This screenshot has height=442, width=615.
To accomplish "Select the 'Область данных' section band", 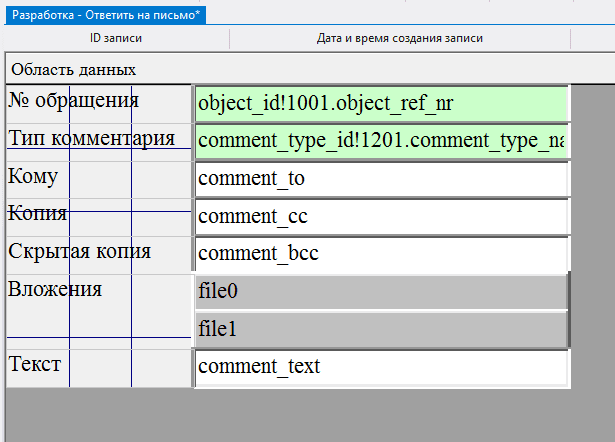I will tap(73, 70).
